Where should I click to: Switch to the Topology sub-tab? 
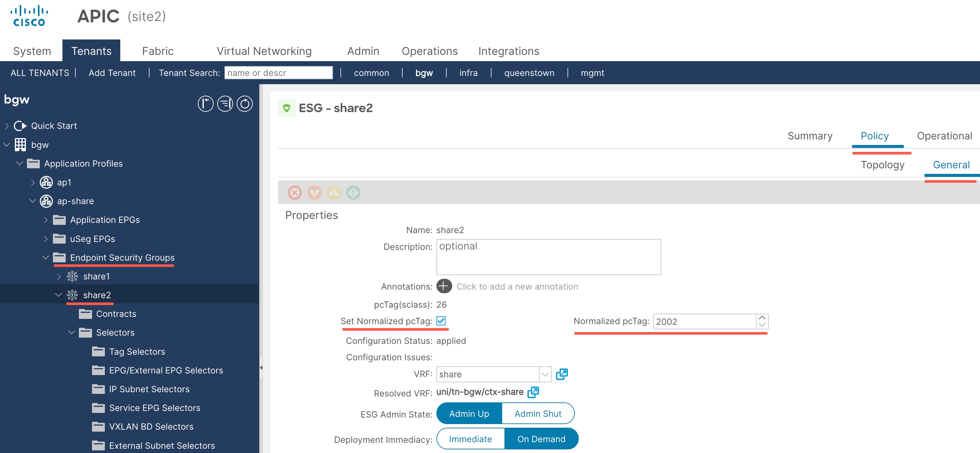(x=882, y=165)
